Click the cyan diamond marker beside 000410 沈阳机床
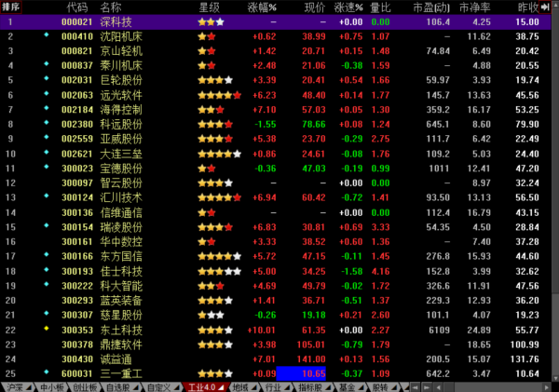The image size is (559, 392). pyautogui.click(x=47, y=34)
